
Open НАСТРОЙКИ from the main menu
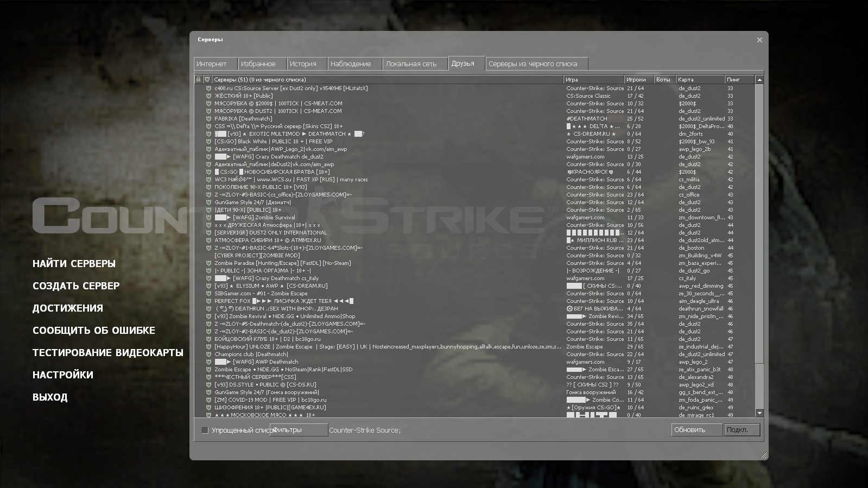click(63, 375)
